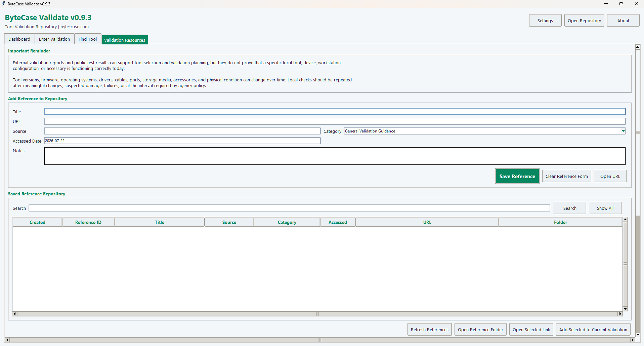Click the page horizontal scroll right arrow
The height and width of the screenshot is (346, 644).
point(633,340)
